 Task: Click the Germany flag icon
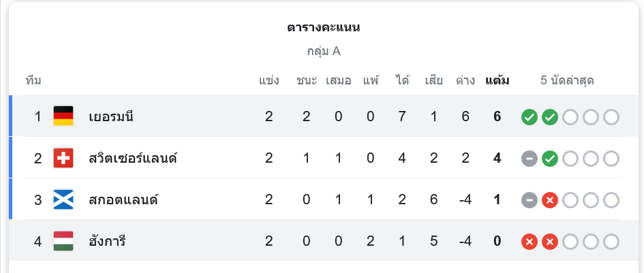pos(63,116)
